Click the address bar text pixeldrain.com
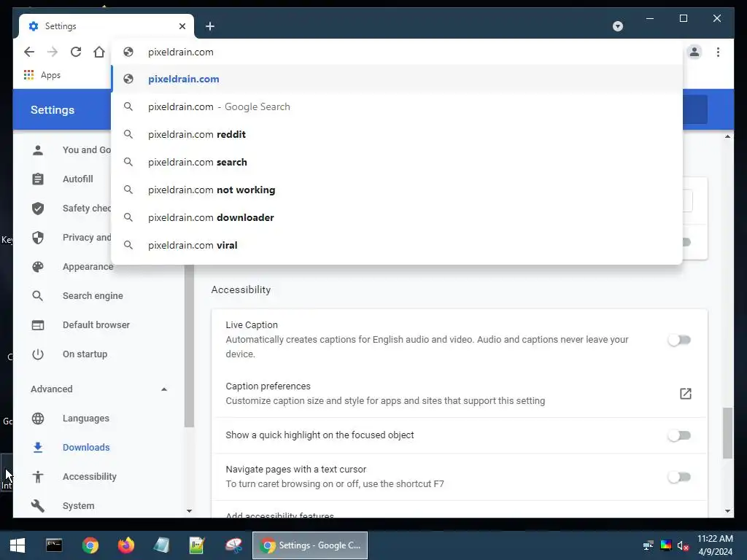The image size is (747, 560). tap(181, 52)
